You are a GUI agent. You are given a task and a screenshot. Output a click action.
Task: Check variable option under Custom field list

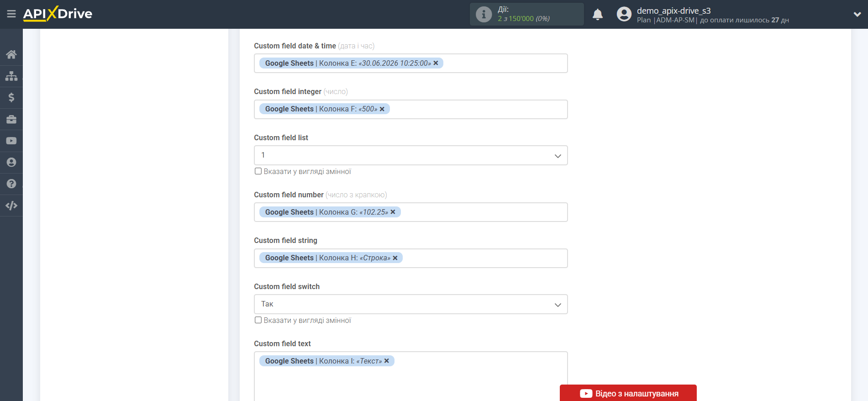258,171
